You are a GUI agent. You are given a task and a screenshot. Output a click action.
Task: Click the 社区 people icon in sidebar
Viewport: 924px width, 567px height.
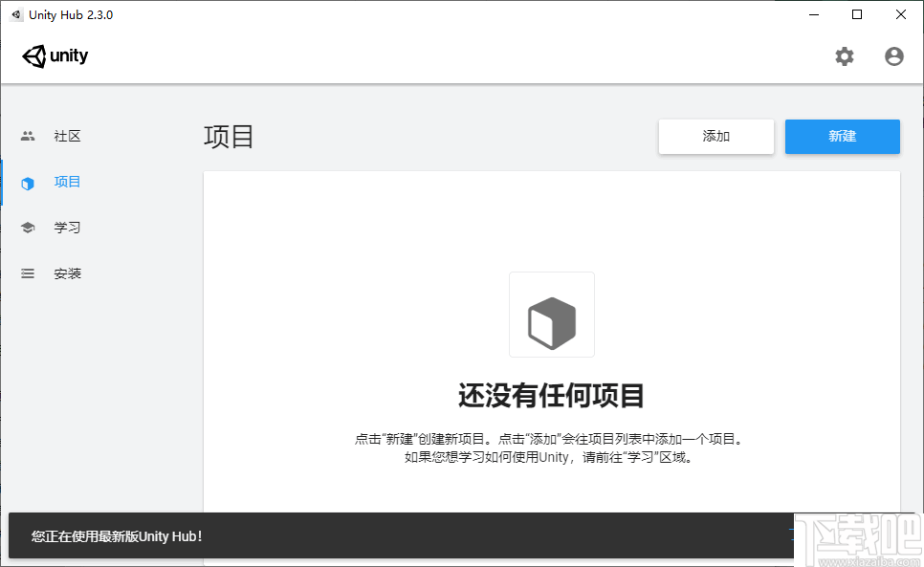tap(28, 136)
